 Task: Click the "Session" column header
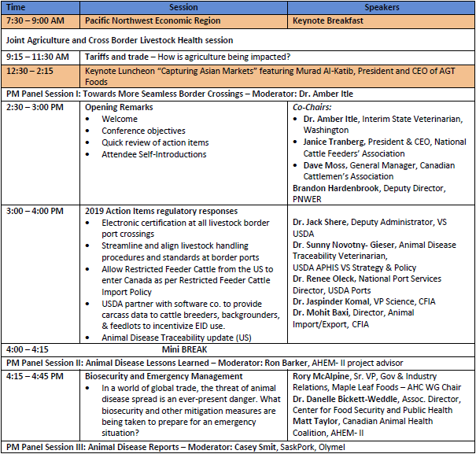click(x=184, y=6)
